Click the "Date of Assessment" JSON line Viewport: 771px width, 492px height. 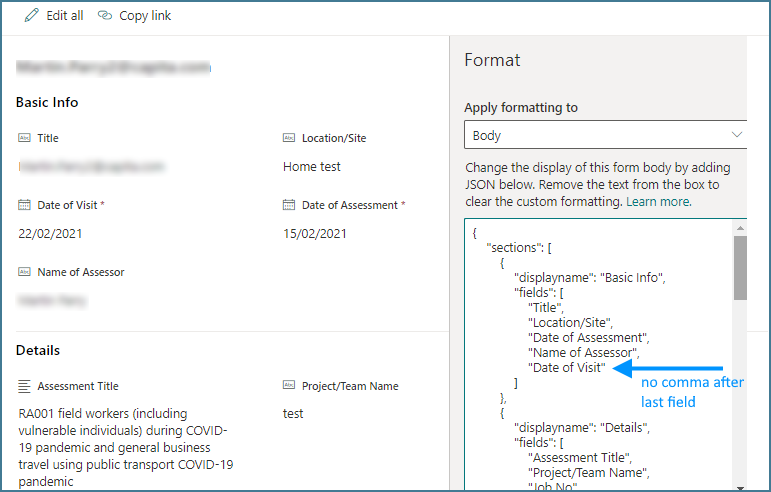click(x=589, y=338)
